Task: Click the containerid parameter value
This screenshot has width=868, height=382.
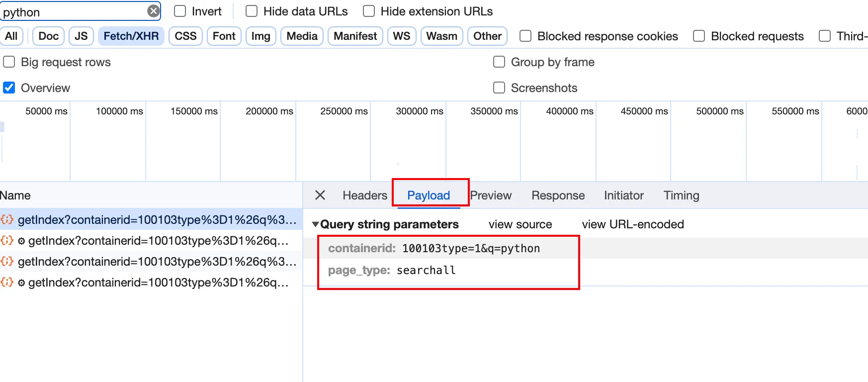Action: [x=471, y=248]
